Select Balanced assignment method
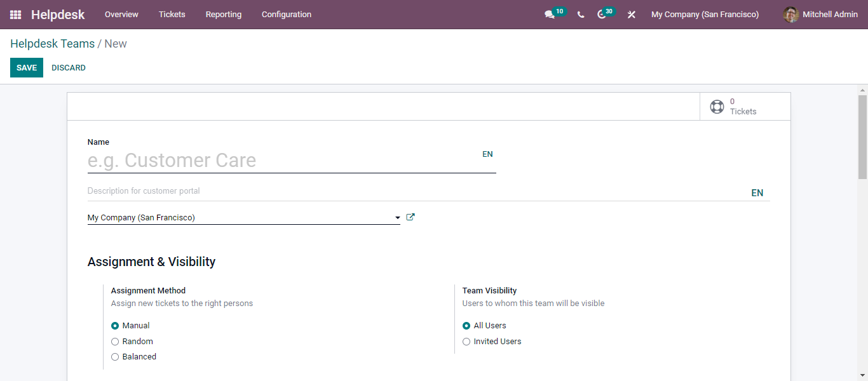The height and width of the screenshot is (381, 868). pos(115,357)
